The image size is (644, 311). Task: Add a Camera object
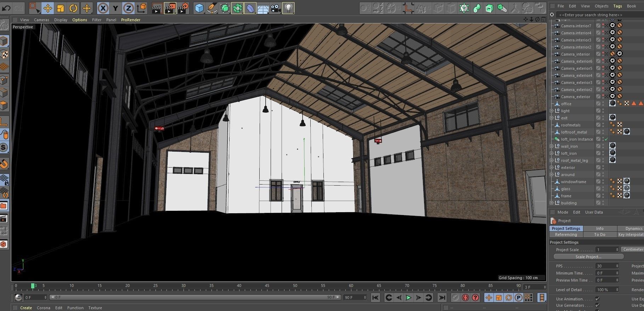tap(276, 8)
